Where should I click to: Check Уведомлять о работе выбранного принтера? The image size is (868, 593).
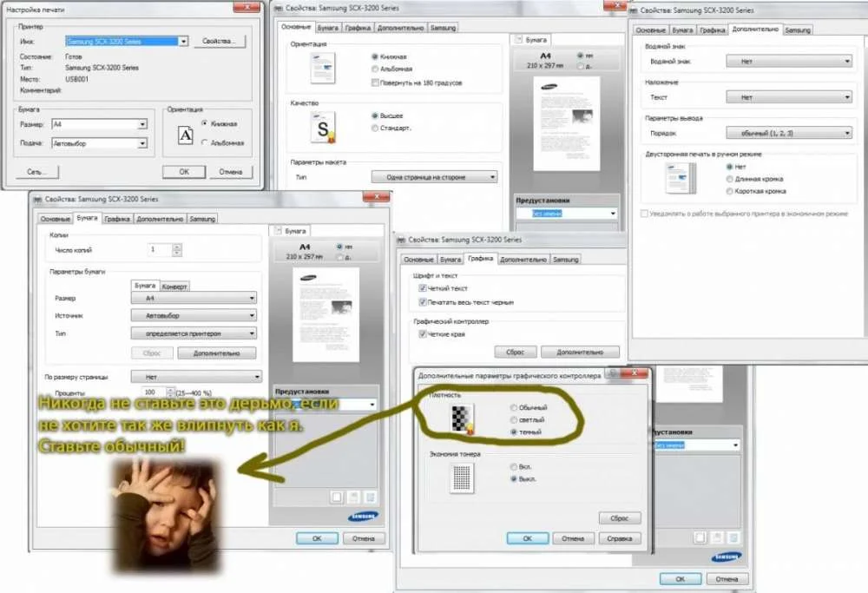coord(644,214)
